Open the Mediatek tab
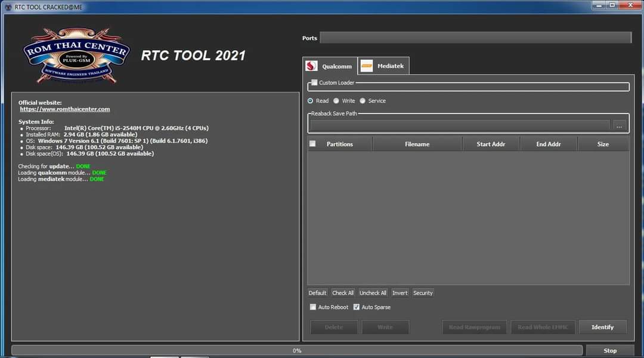Image resolution: width=644 pixels, height=358 pixels. tap(383, 66)
